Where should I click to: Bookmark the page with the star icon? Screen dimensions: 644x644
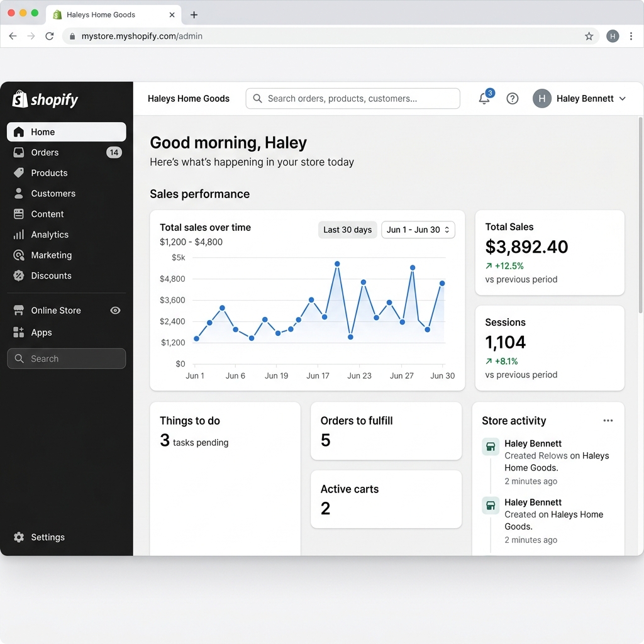[589, 36]
